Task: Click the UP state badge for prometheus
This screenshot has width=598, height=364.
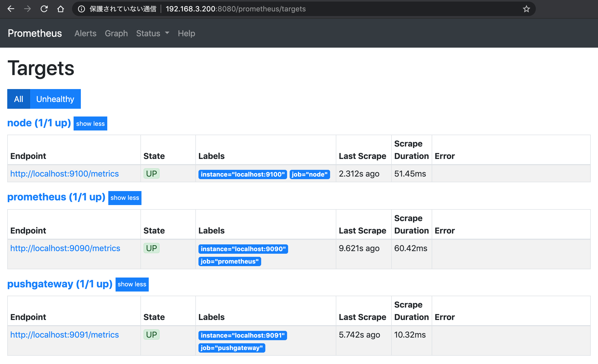Action: tap(152, 248)
